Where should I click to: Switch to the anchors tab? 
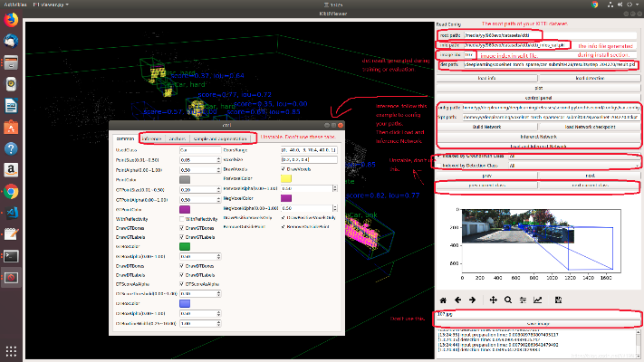coord(177,138)
